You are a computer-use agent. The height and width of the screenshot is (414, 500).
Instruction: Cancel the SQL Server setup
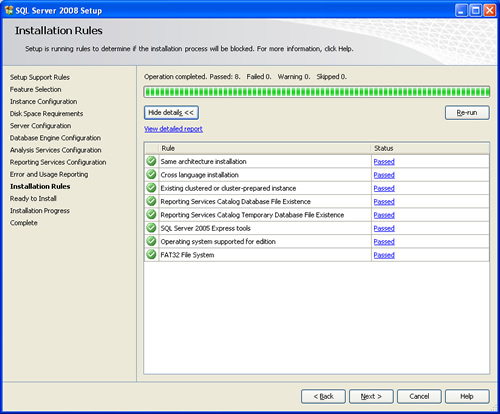click(419, 396)
